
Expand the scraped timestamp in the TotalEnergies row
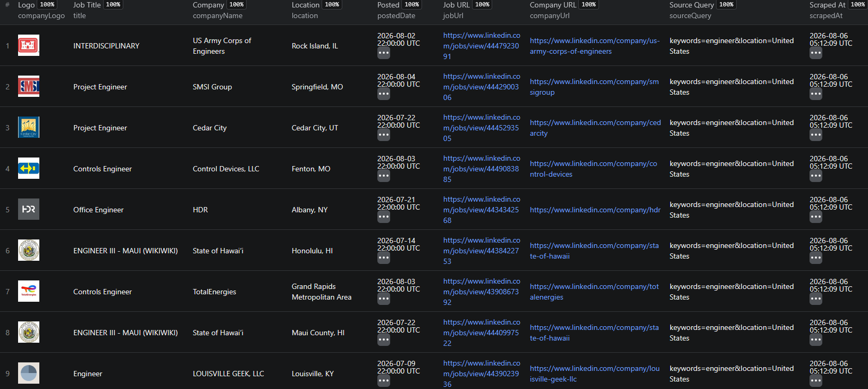point(816,299)
